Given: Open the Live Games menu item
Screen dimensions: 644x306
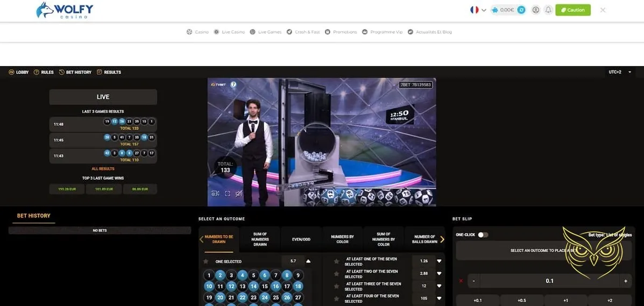Looking at the screenshot, I should pyautogui.click(x=266, y=32).
